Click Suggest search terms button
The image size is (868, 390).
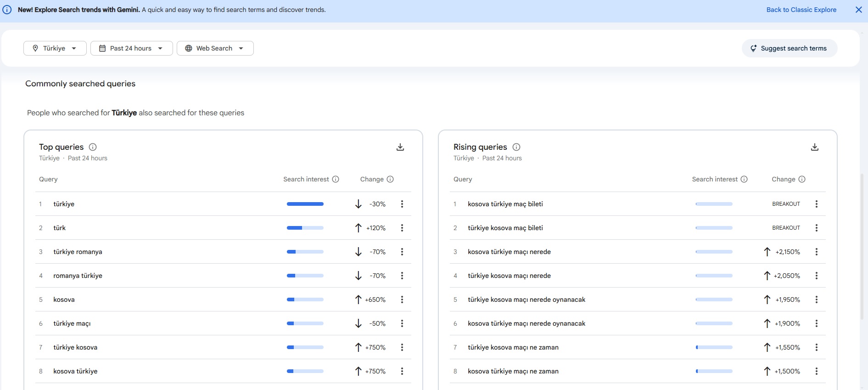(789, 48)
